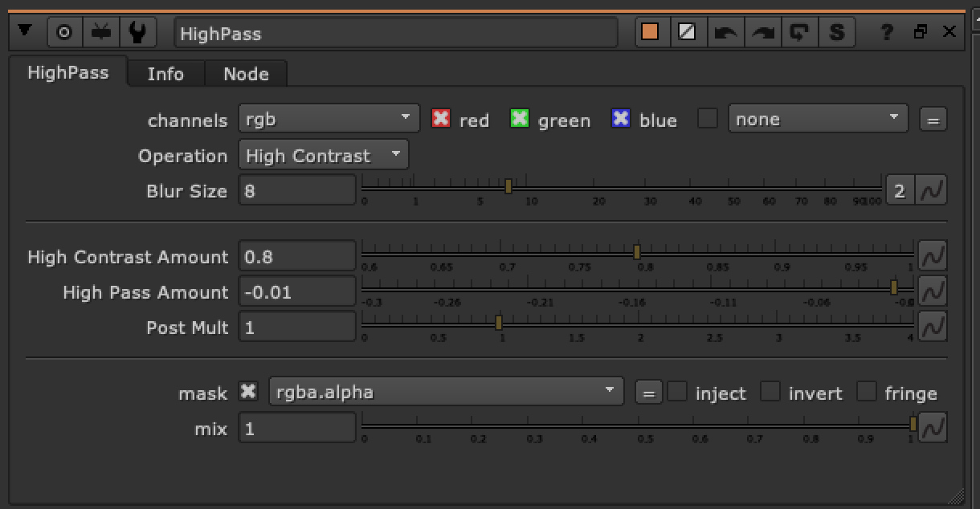
Task: Enable the invert mask option
Action: coord(771,392)
